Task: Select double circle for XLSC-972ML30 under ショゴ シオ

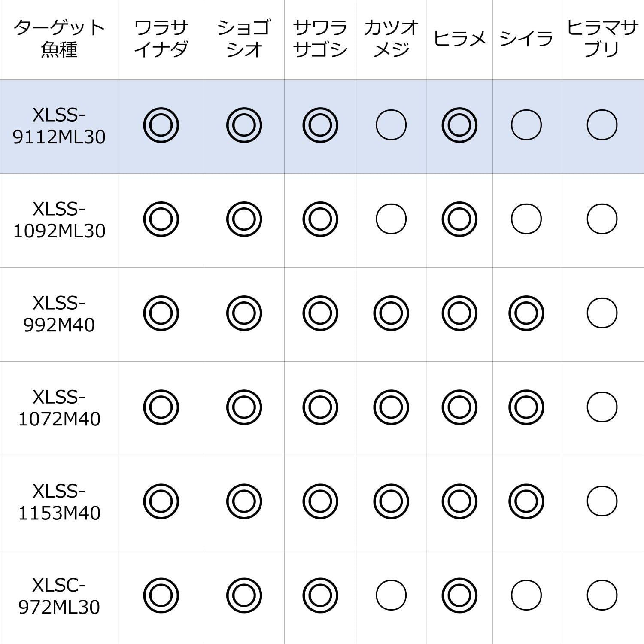Action: (x=244, y=595)
